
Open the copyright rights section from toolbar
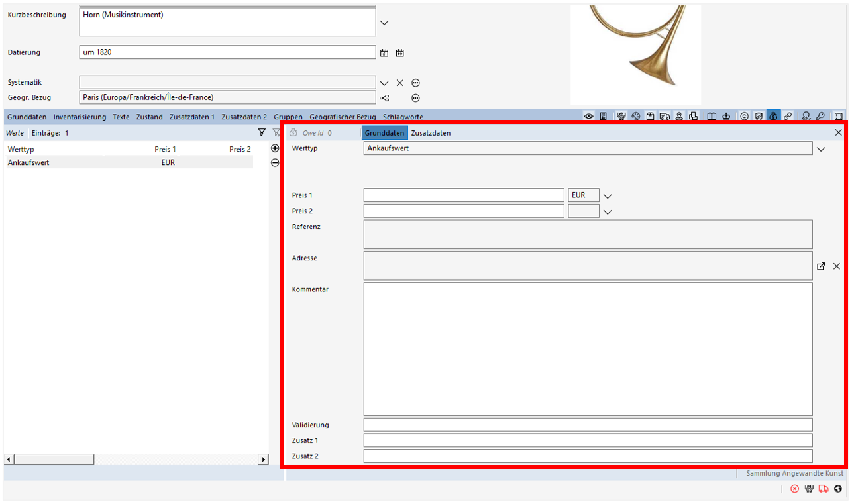[746, 116]
